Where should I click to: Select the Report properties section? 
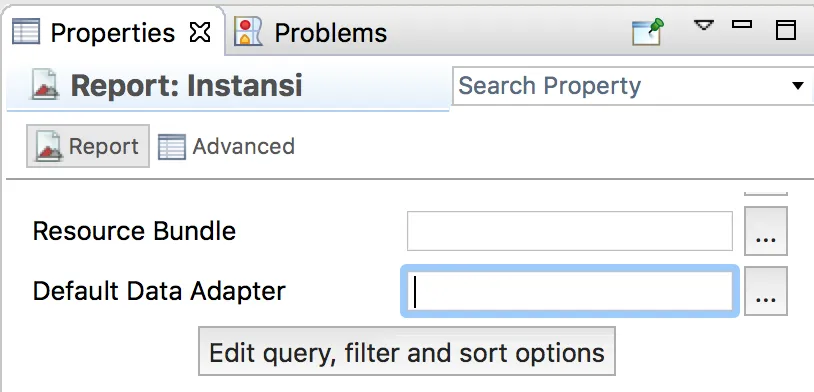pyautogui.click(x=88, y=146)
